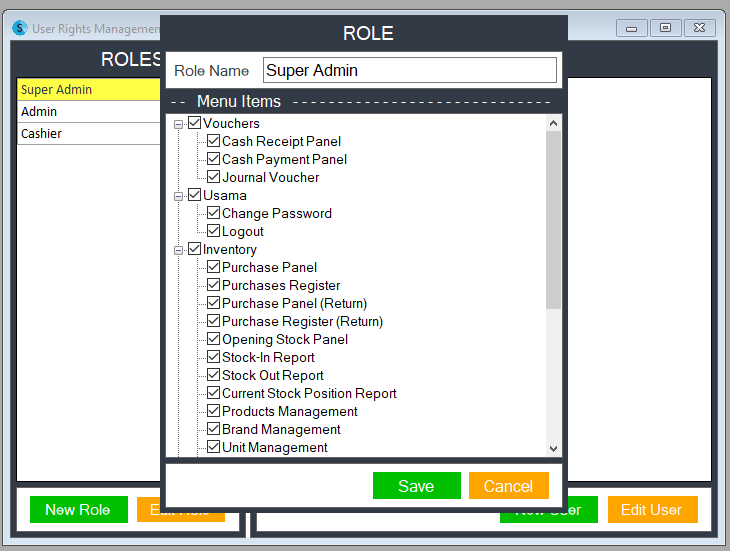The height and width of the screenshot is (551, 730).
Task: Uncheck the Journal Voucher checkbox
Action: [213, 177]
